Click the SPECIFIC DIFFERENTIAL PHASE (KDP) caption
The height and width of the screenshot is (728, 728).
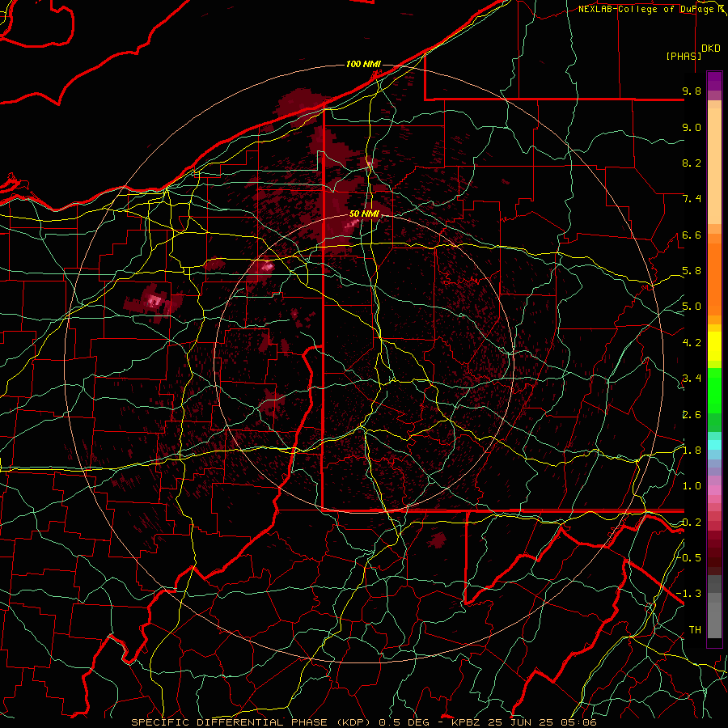pyautogui.click(x=253, y=722)
